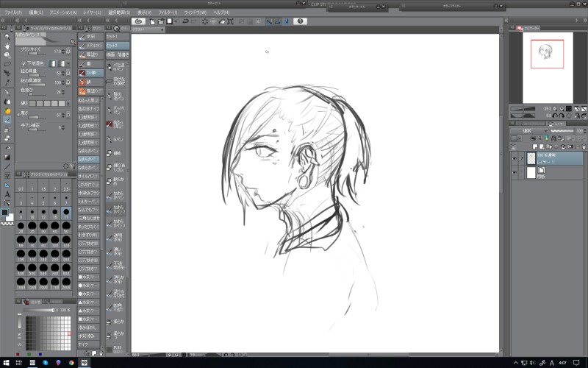Toggle 下地混色 checkbox

pos(24,63)
